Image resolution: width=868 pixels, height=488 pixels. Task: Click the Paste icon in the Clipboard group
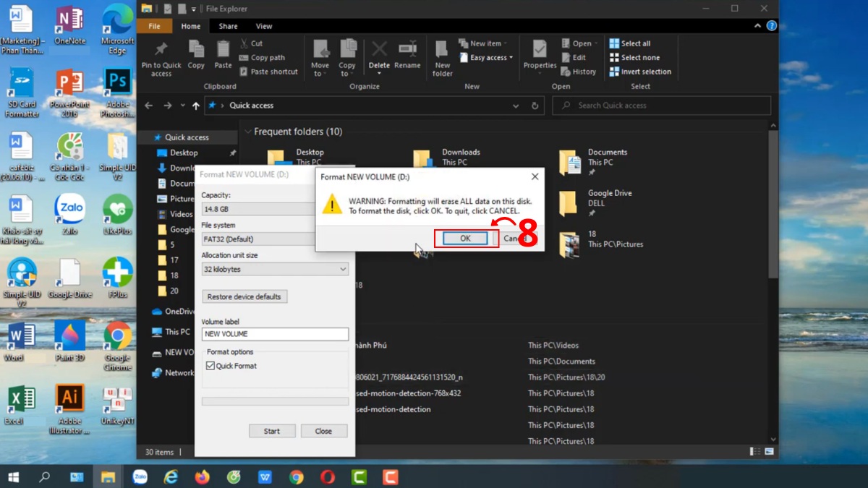(223, 52)
